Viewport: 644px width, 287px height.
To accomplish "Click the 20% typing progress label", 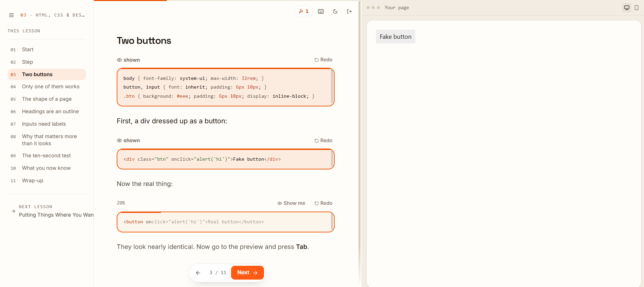I will click(x=121, y=203).
